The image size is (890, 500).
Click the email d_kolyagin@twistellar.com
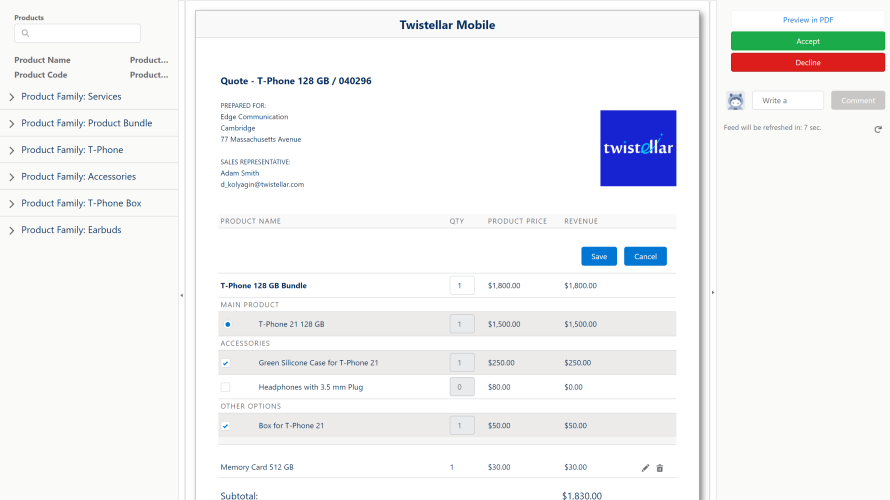262,184
